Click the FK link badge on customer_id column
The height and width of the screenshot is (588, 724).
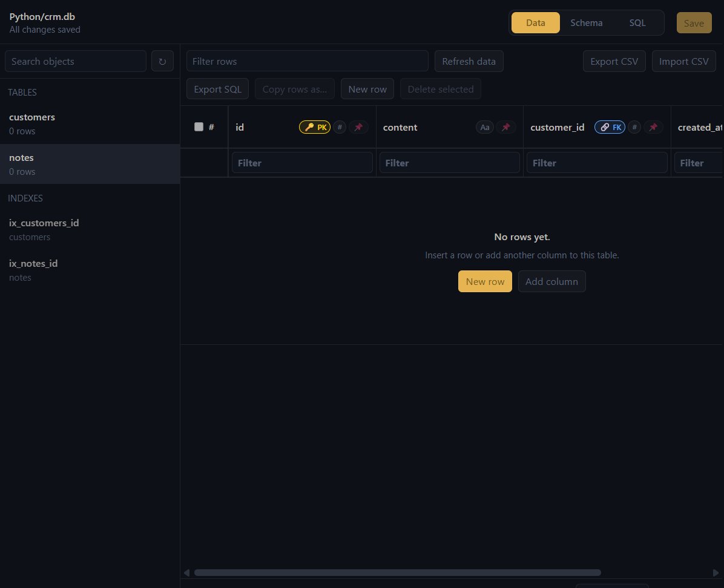tap(610, 127)
